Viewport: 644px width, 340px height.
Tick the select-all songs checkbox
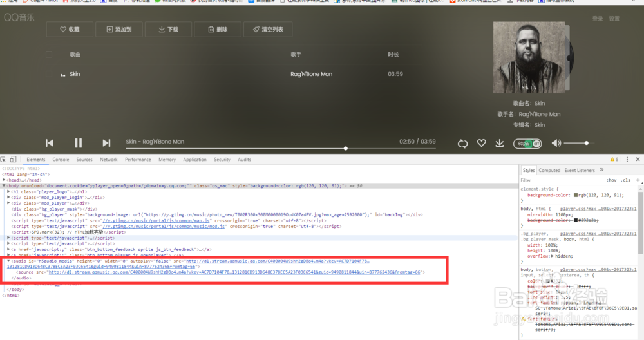(x=49, y=54)
